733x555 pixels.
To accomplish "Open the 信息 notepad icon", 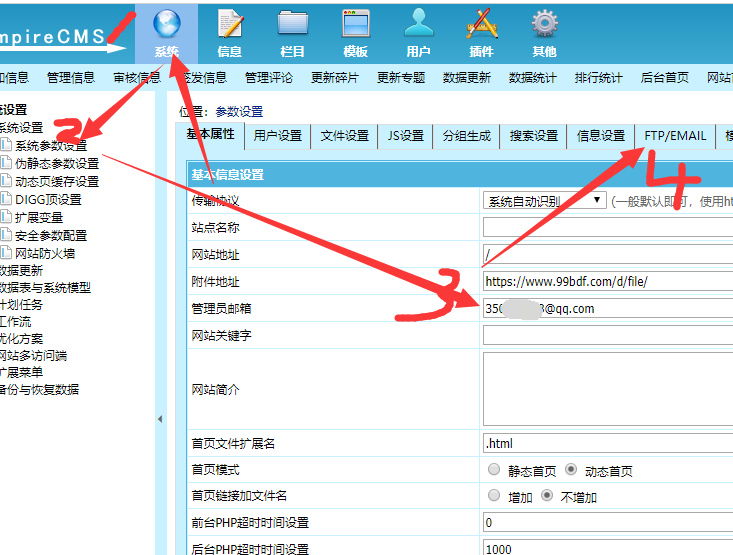I will point(229,25).
